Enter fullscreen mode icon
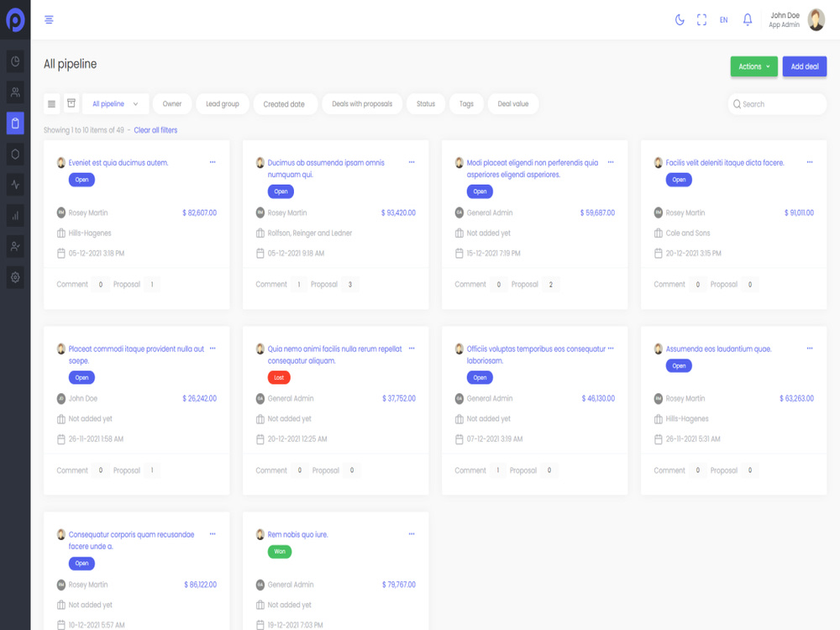 tap(701, 20)
